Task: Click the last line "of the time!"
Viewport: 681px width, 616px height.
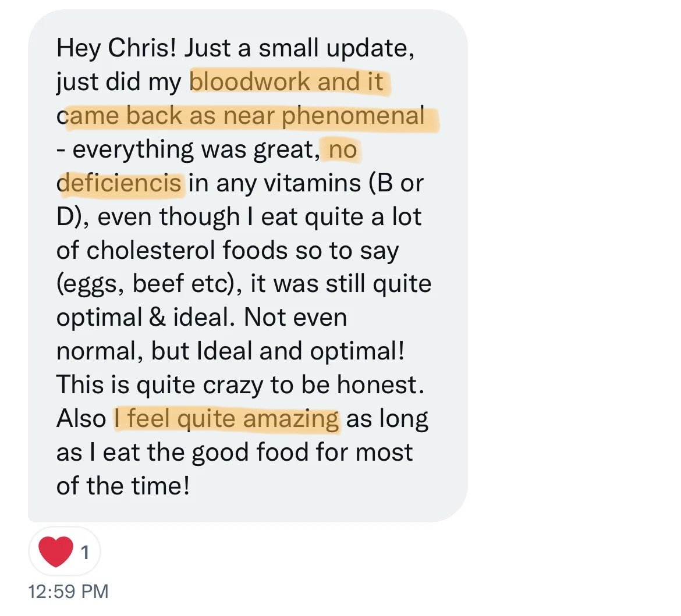Action: pos(123,486)
